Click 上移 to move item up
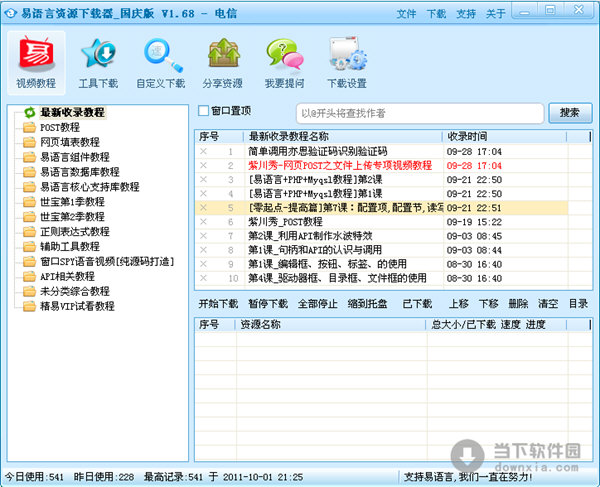Image resolution: width=600 pixels, height=487 pixels. [x=459, y=304]
